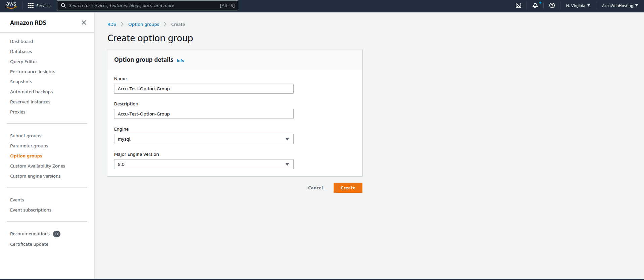This screenshot has width=644, height=280.
Task: Expand the Engine dropdown showing mysql
Action: [x=204, y=139]
